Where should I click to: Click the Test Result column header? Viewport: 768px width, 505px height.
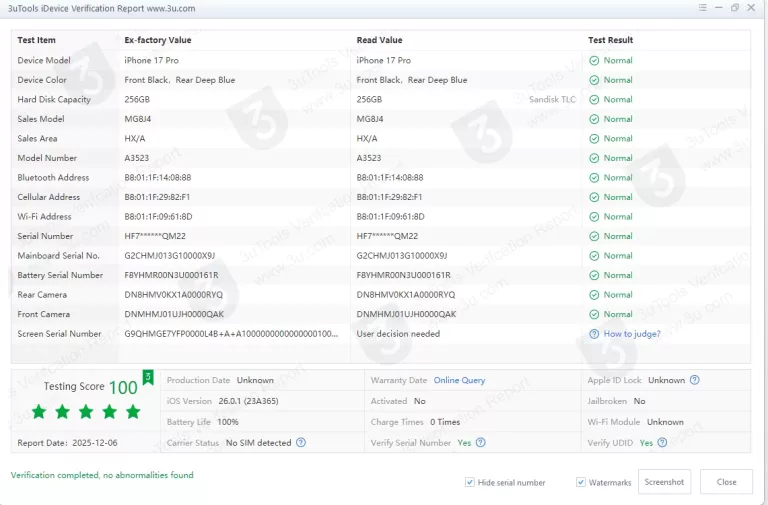[x=610, y=40]
